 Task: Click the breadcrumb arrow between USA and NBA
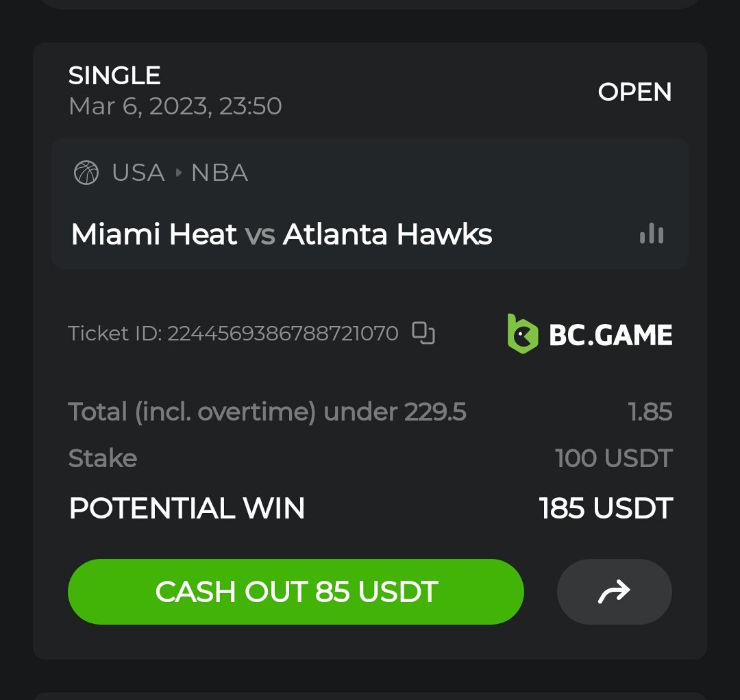179,173
